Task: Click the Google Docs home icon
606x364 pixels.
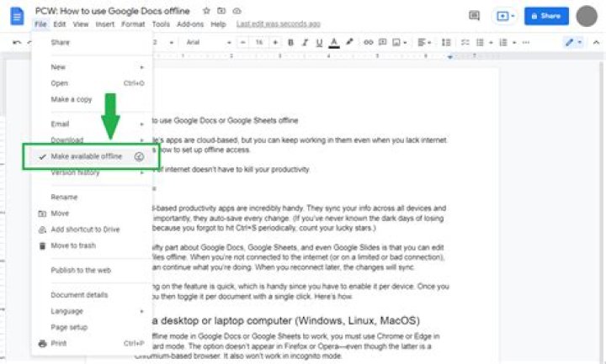Action: (x=17, y=16)
